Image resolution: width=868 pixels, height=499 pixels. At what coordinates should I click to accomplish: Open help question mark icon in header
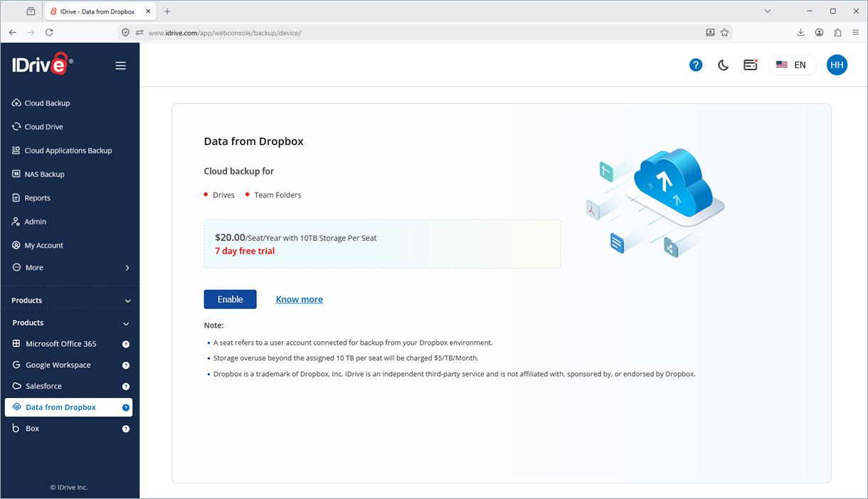pos(696,65)
